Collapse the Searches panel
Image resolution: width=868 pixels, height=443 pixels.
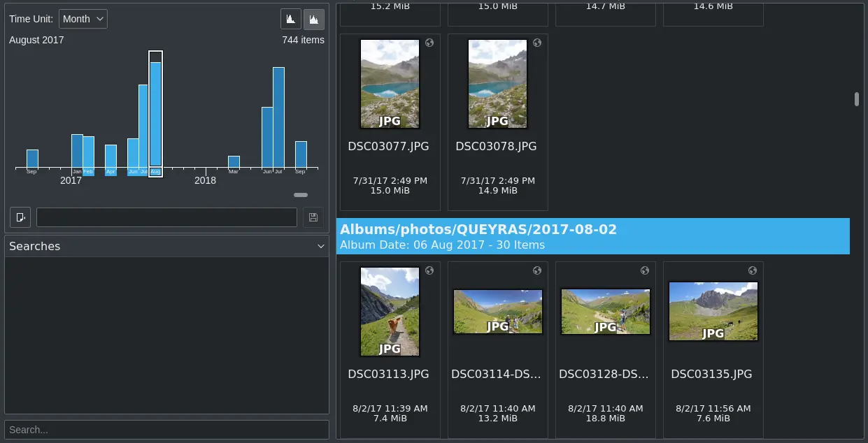tap(321, 246)
